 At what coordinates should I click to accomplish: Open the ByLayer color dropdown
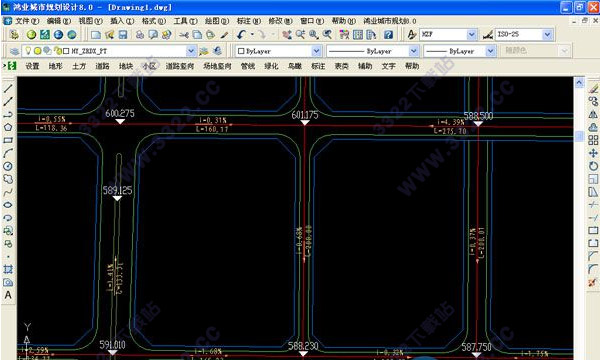tap(316, 51)
